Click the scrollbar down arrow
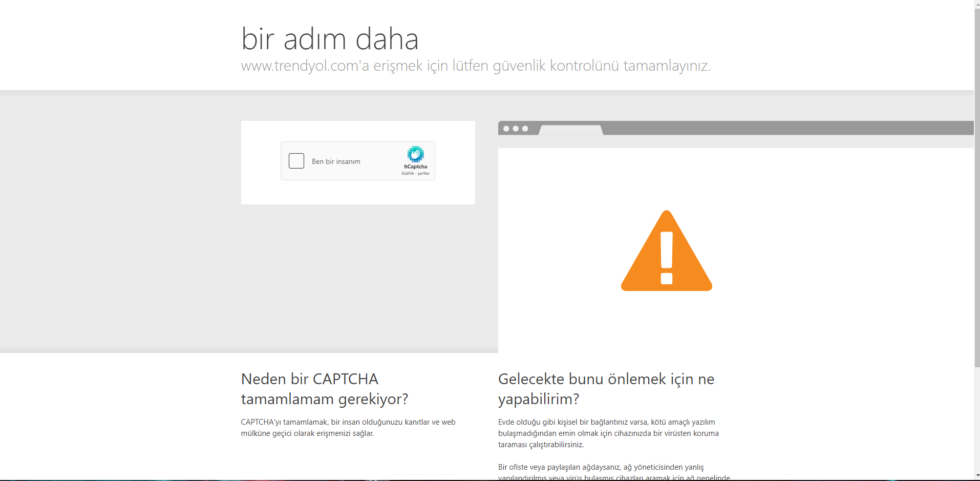Screen dimensions: 980x481 [x=977, y=476]
